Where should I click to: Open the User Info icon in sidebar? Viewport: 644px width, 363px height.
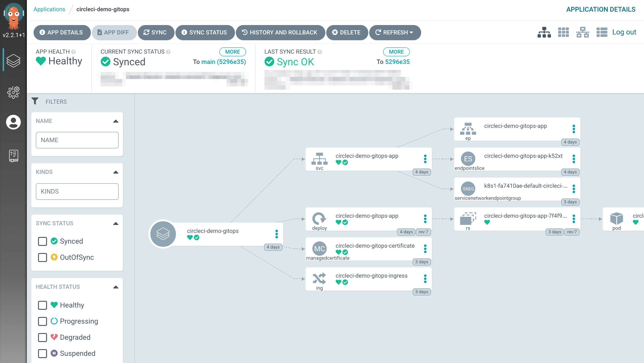[13, 122]
